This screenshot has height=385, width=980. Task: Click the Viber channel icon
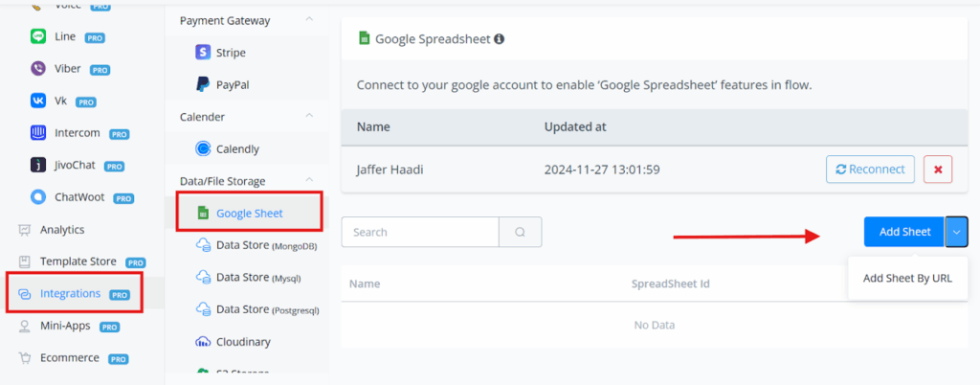tap(38, 69)
